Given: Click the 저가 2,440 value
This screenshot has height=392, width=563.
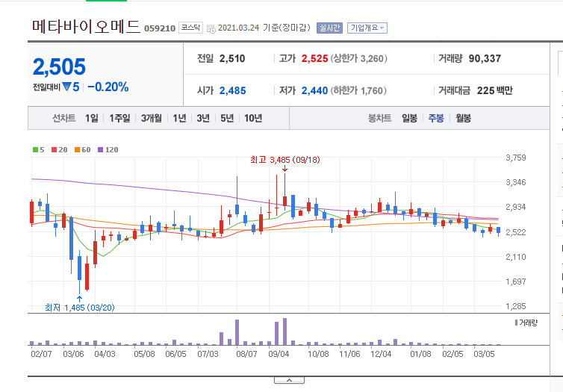Looking at the screenshot, I should [x=314, y=90].
